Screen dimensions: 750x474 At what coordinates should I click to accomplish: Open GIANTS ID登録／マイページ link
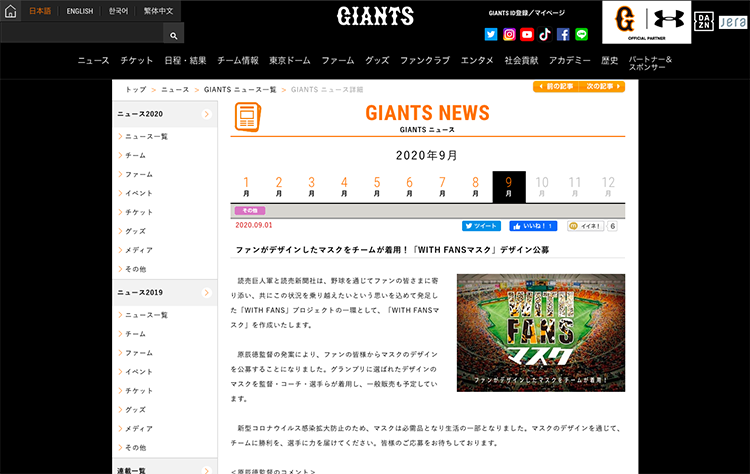pos(526,13)
